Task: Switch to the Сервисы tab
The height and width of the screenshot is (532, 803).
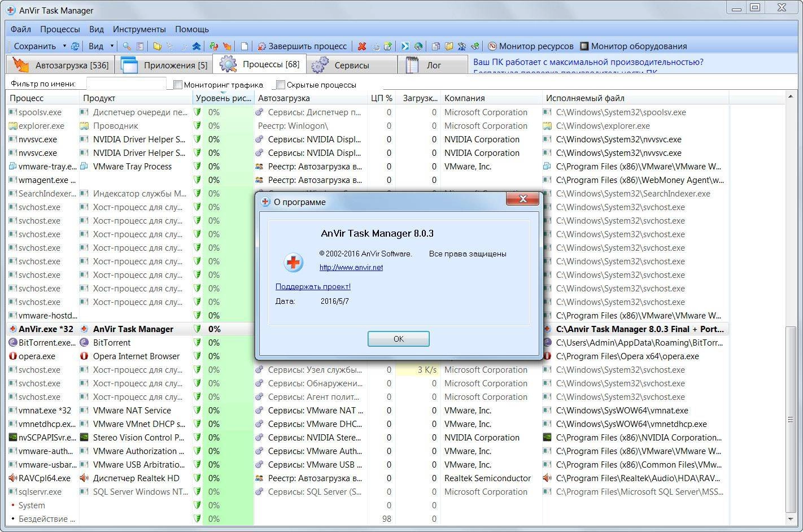Action: [x=352, y=65]
